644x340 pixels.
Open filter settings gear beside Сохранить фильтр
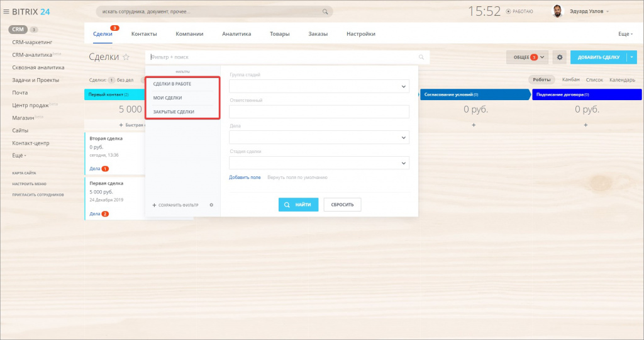click(x=211, y=205)
